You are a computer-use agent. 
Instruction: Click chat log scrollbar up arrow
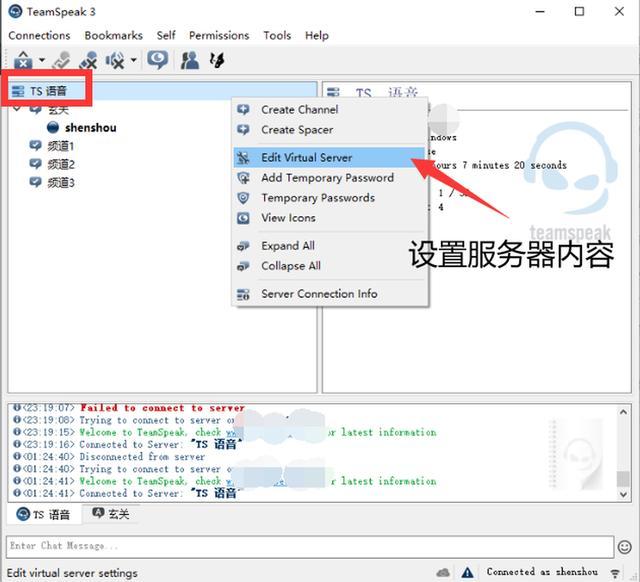pos(623,412)
